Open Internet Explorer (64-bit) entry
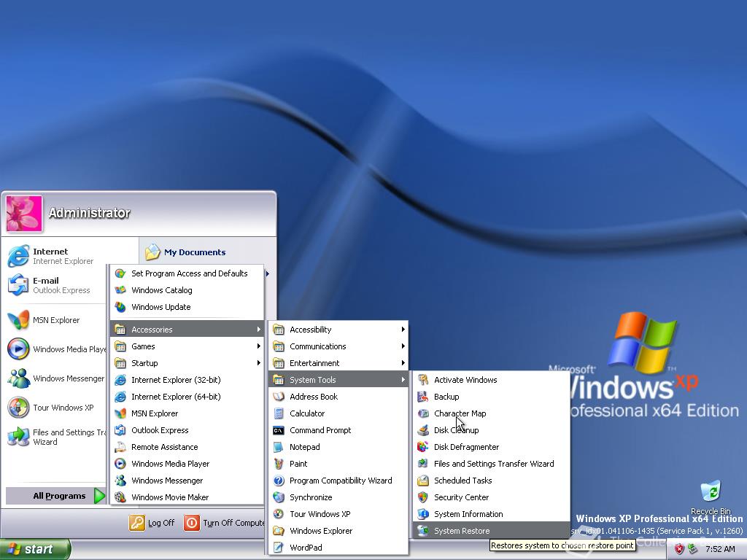The image size is (747, 560). pos(187,396)
